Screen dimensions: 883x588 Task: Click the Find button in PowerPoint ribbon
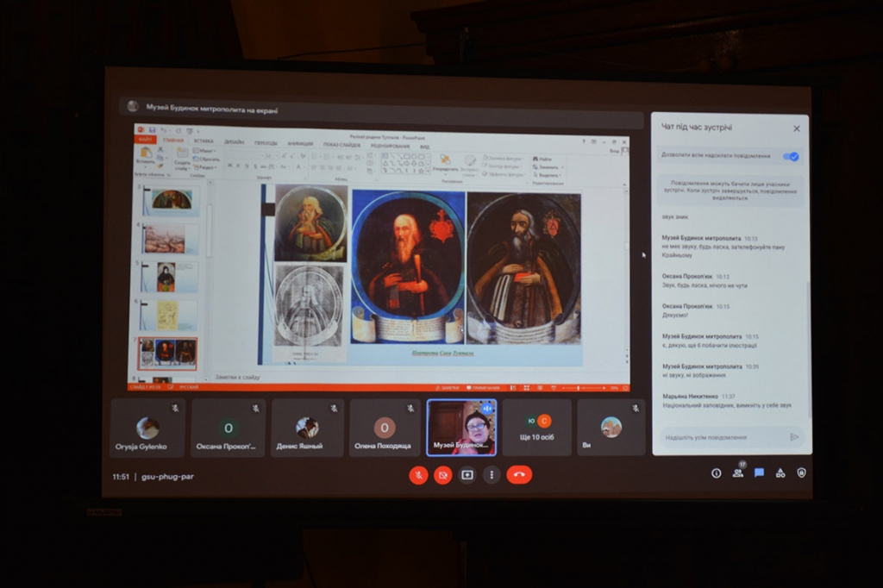click(542, 159)
